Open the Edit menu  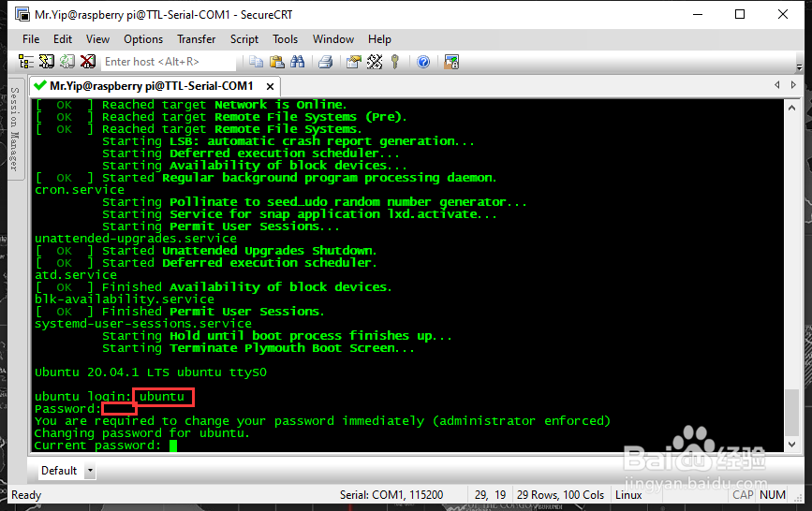tap(63, 39)
